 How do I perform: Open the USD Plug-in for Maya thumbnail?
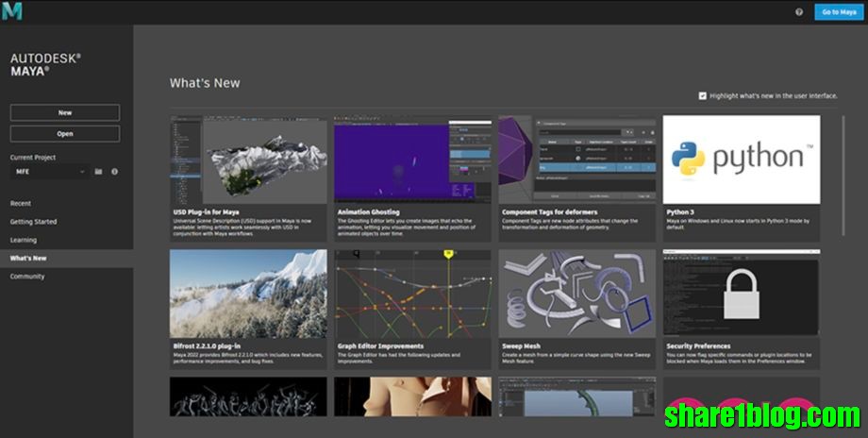pos(248,160)
